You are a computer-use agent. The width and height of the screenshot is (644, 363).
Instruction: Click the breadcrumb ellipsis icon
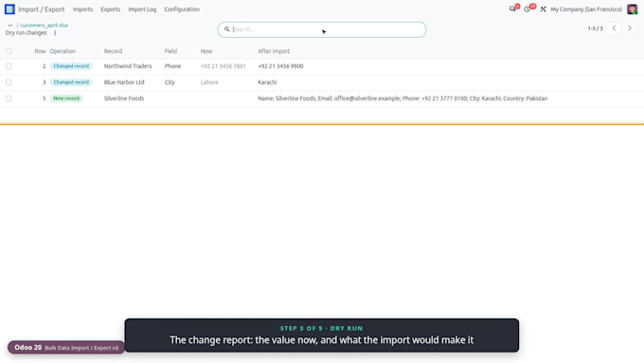(x=10, y=25)
